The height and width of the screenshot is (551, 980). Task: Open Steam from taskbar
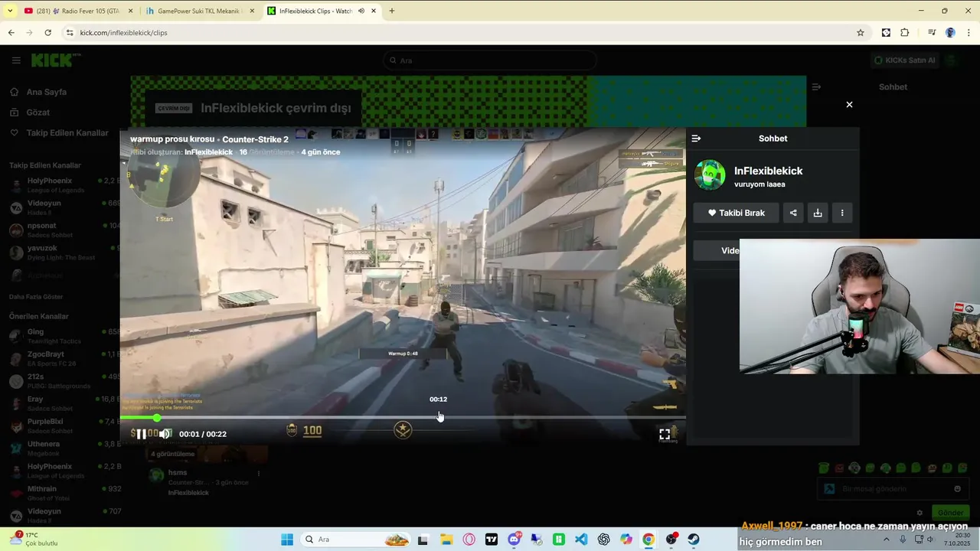tap(694, 540)
